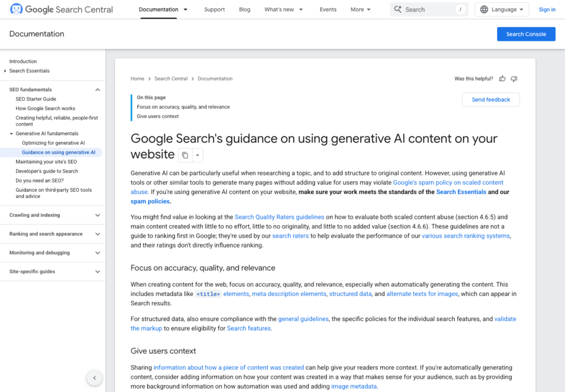Open the Language selector
Image resolution: width=565 pixels, height=392 pixels.
pos(502,9)
